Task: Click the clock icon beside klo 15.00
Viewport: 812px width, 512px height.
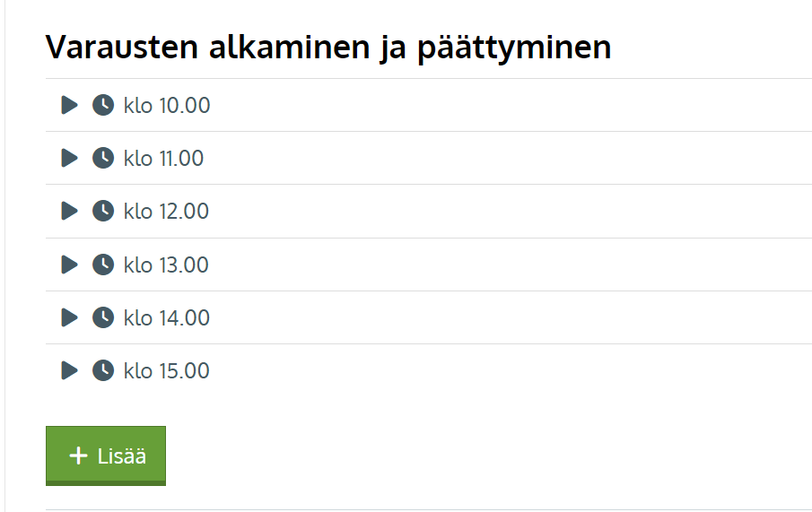Action: (x=103, y=370)
